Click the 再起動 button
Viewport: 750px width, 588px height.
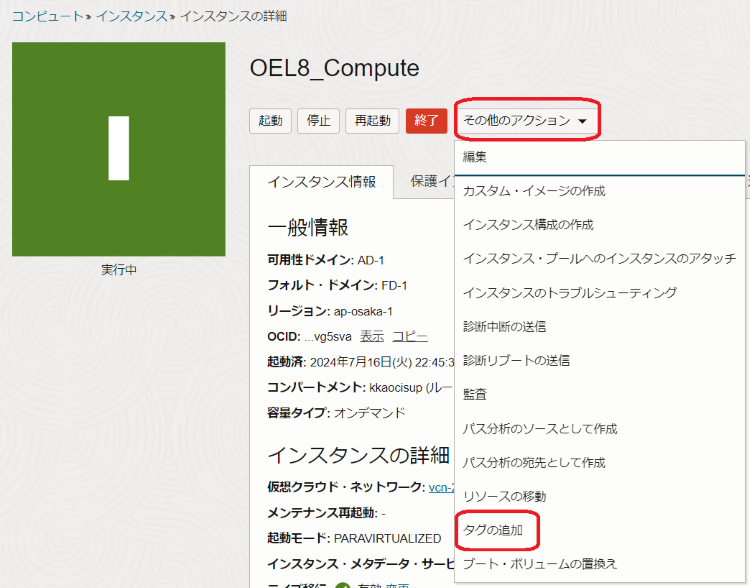pos(372,121)
